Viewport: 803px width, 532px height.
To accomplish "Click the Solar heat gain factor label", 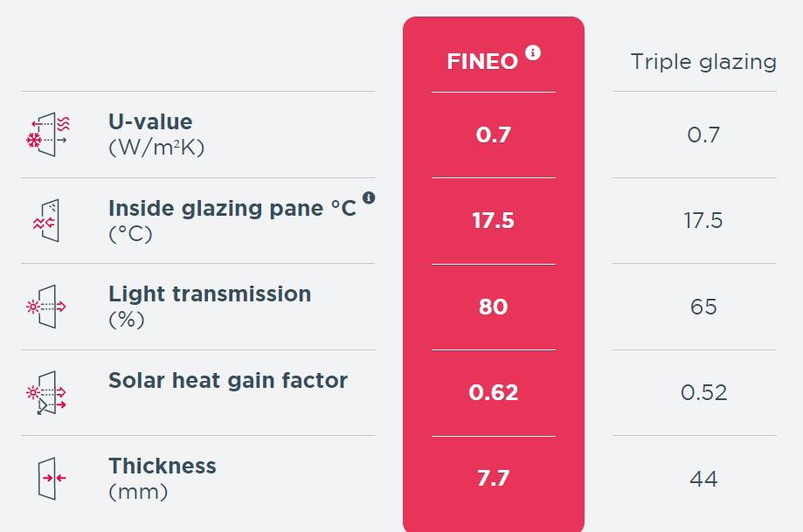I will (x=228, y=381).
